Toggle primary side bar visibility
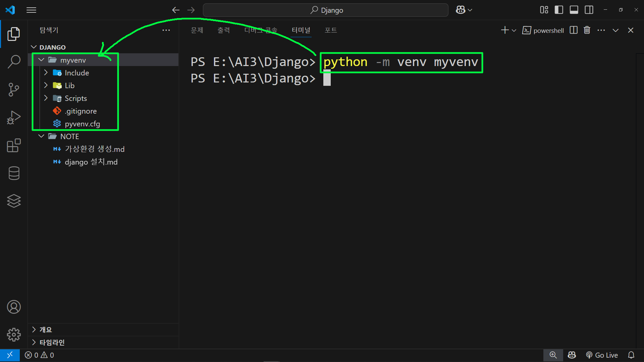 (x=559, y=10)
